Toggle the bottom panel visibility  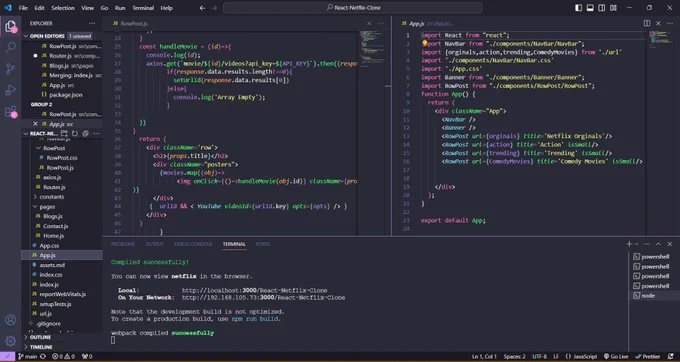[590, 8]
